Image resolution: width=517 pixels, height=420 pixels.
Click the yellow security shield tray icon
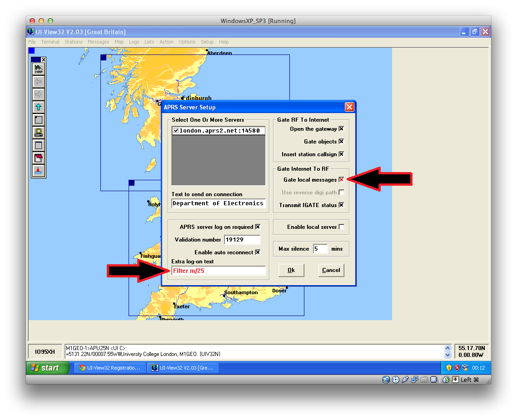coord(449,368)
